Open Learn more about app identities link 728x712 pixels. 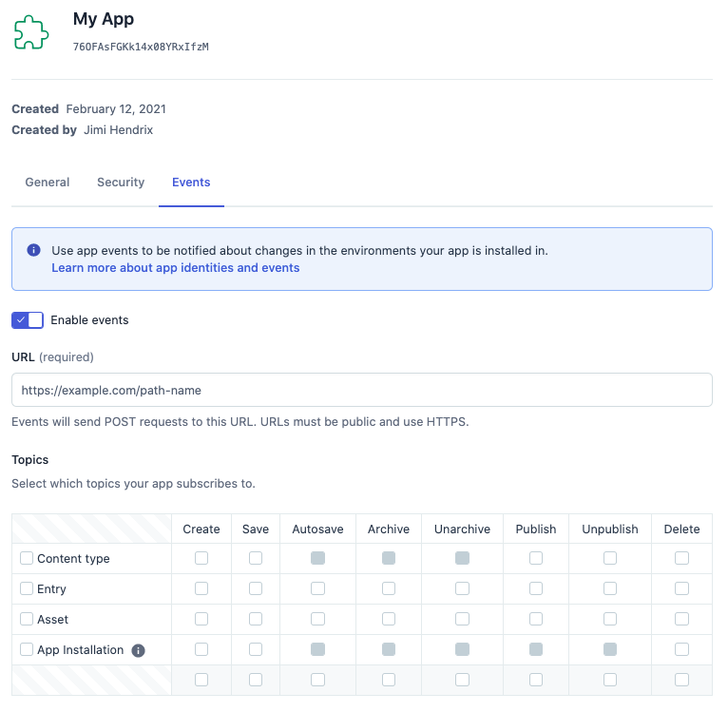[176, 268]
